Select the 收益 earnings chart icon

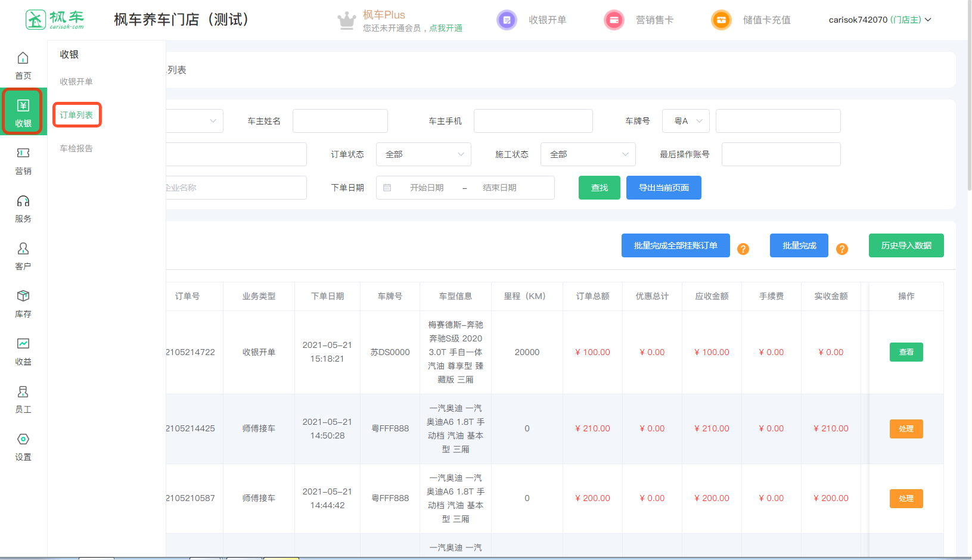(x=23, y=345)
